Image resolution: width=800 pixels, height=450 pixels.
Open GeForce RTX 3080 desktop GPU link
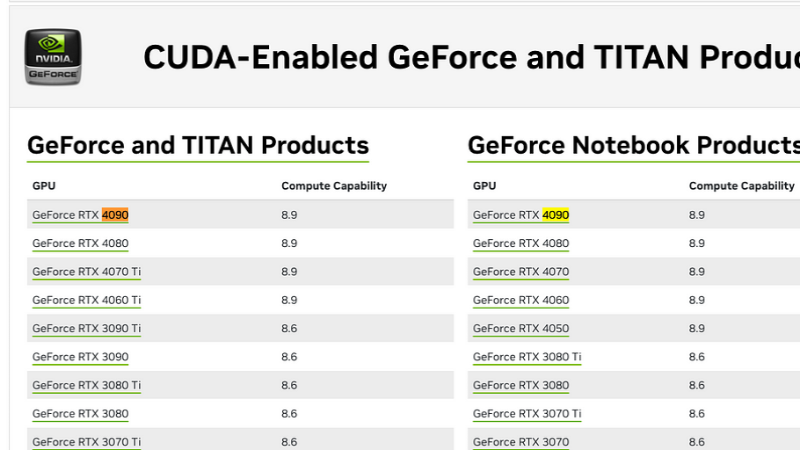coord(80,414)
